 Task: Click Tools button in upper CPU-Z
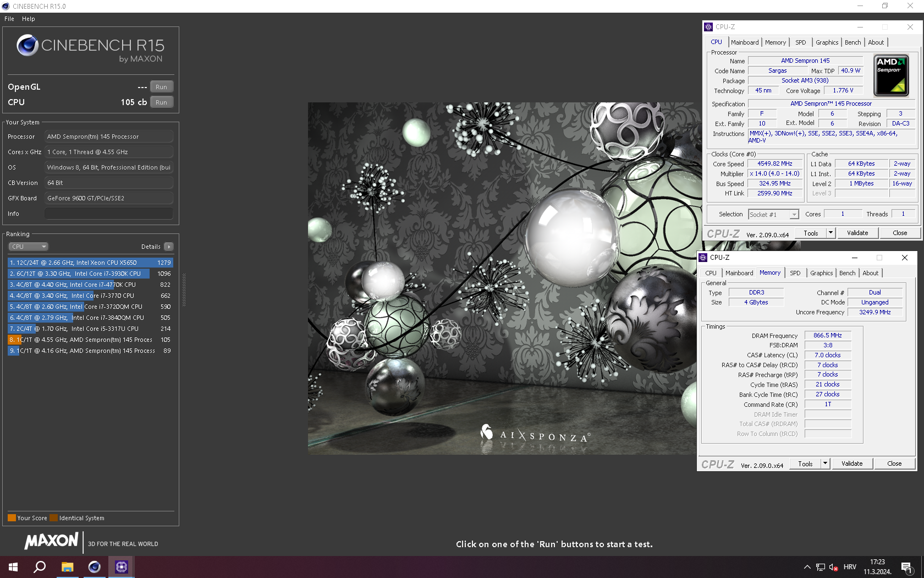811,233
